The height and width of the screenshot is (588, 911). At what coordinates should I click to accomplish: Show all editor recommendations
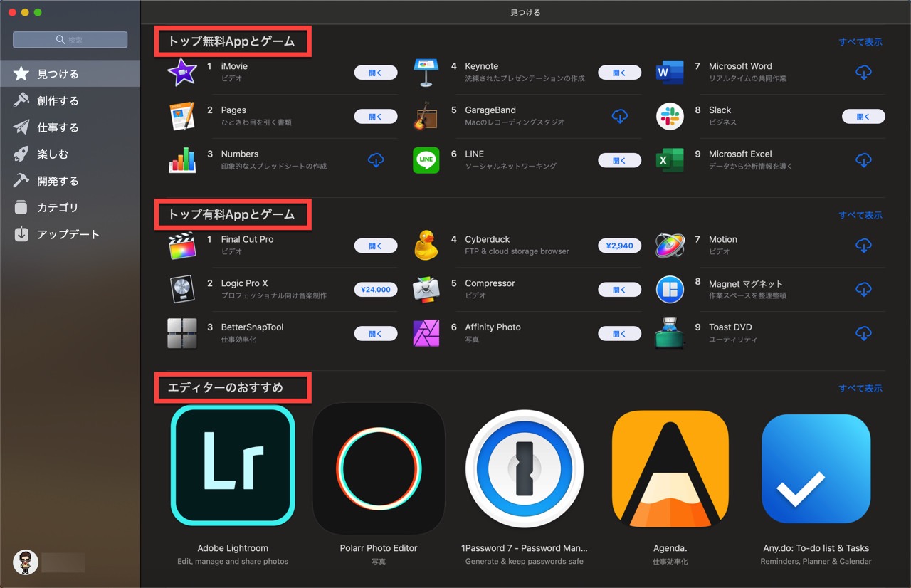click(860, 389)
